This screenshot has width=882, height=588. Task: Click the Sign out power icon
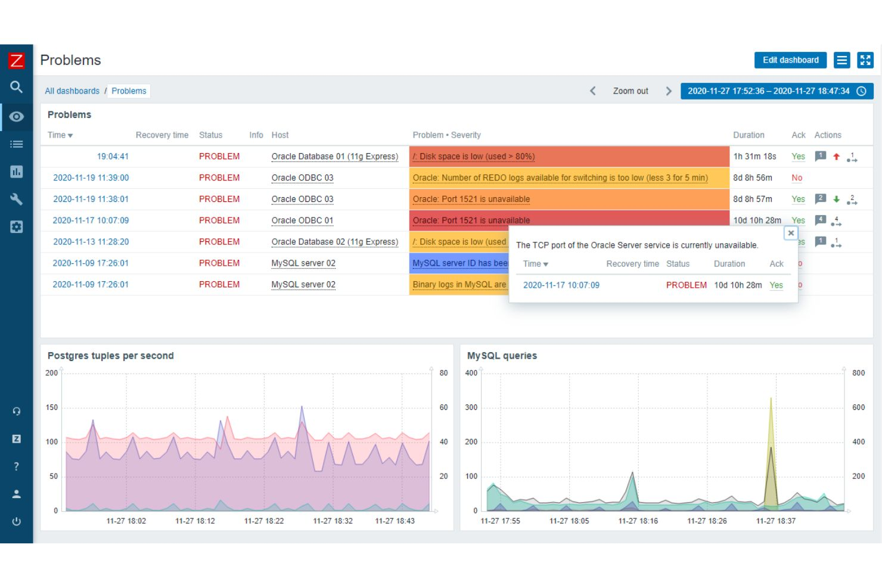(16, 521)
